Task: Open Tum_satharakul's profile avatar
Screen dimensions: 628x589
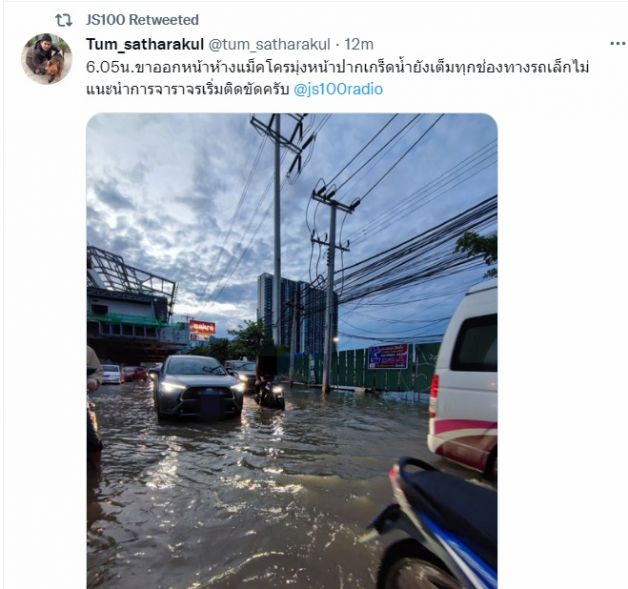Action: tap(47, 59)
